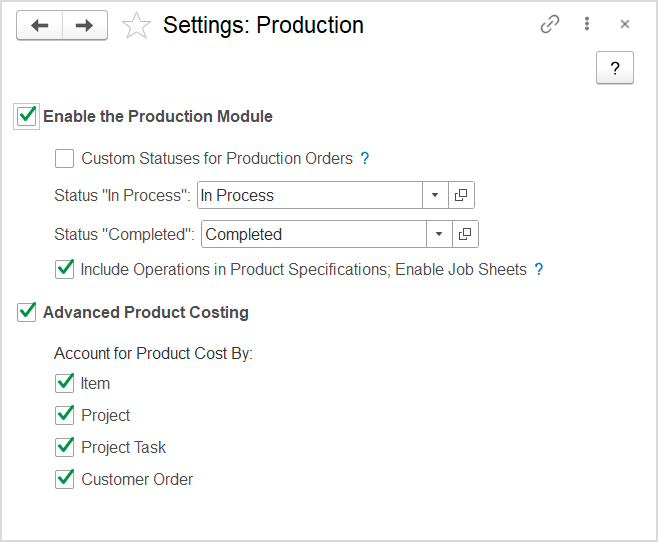Open the three-dot more actions menu

587,24
